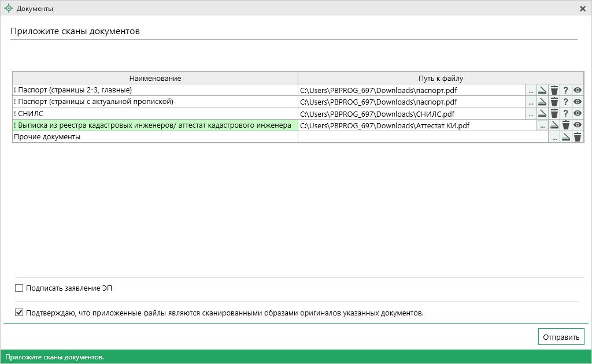The height and width of the screenshot is (364, 592).
Task: Enable the Подписать заявление ЭП checkbox
Action: (x=19, y=288)
